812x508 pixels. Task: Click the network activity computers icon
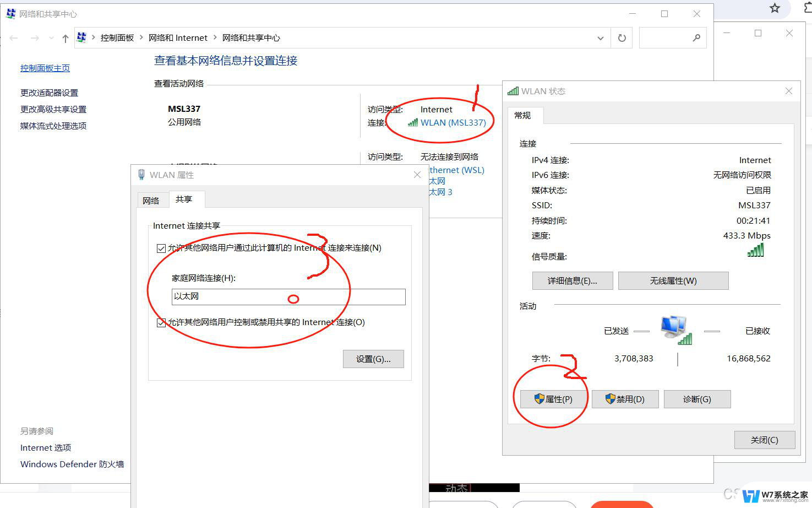pos(677,330)
